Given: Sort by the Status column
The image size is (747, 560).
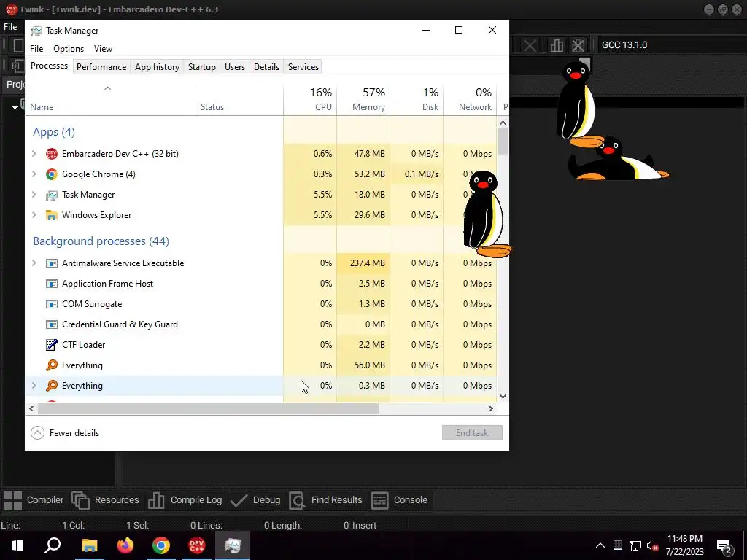Looking at the screenshot, I should 239,100.
